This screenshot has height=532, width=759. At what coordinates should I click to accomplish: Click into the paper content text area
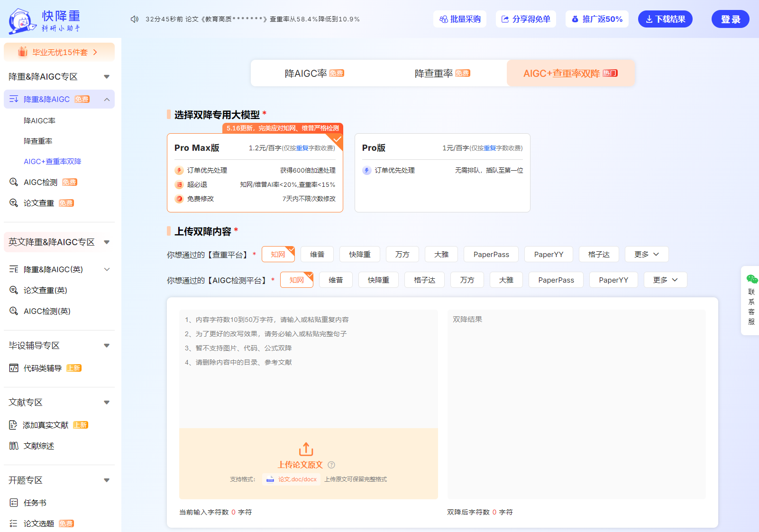309,369
